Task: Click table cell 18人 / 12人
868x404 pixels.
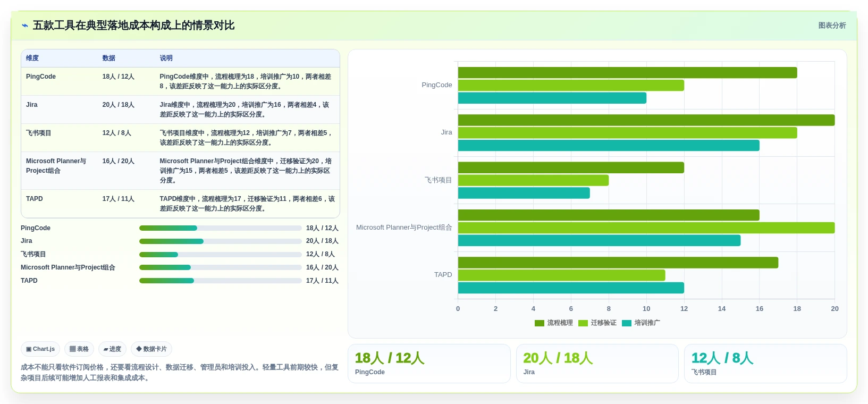Action: (x=118, y=77)
